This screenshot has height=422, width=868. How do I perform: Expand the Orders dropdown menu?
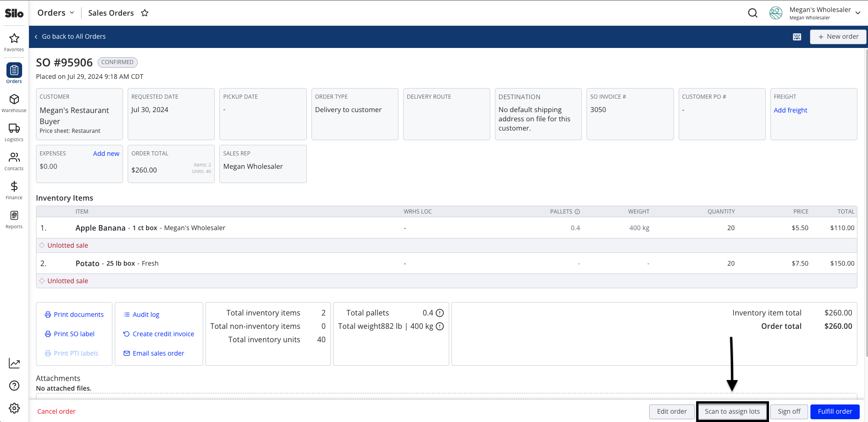pos(56,13)
